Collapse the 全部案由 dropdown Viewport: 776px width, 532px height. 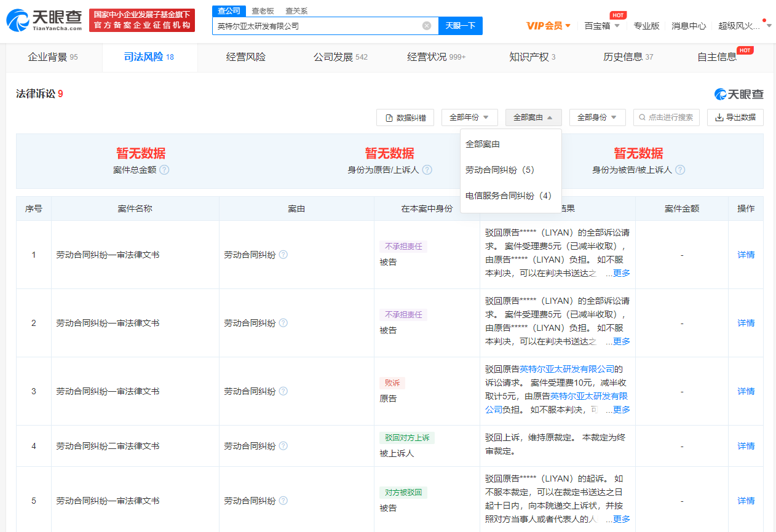pyautogui.click(x=533, y=117)
